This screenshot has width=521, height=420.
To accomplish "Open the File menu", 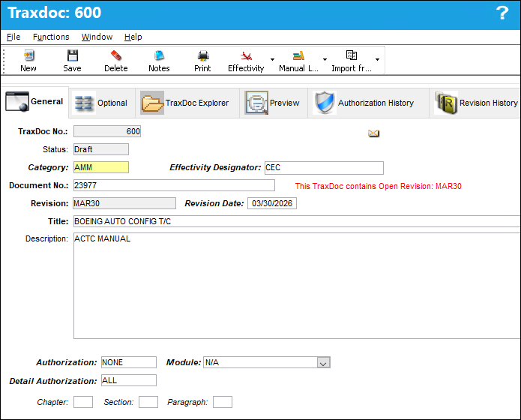I will click(x=13, y=37).
